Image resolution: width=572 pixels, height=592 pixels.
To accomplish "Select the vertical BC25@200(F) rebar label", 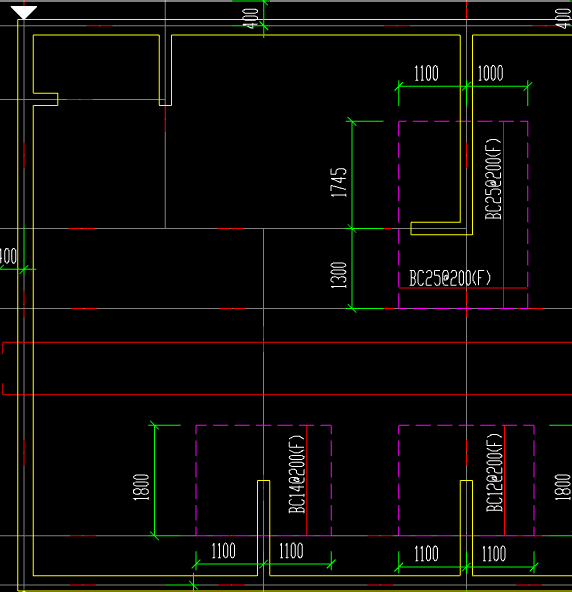I will [x=493, y=179].
